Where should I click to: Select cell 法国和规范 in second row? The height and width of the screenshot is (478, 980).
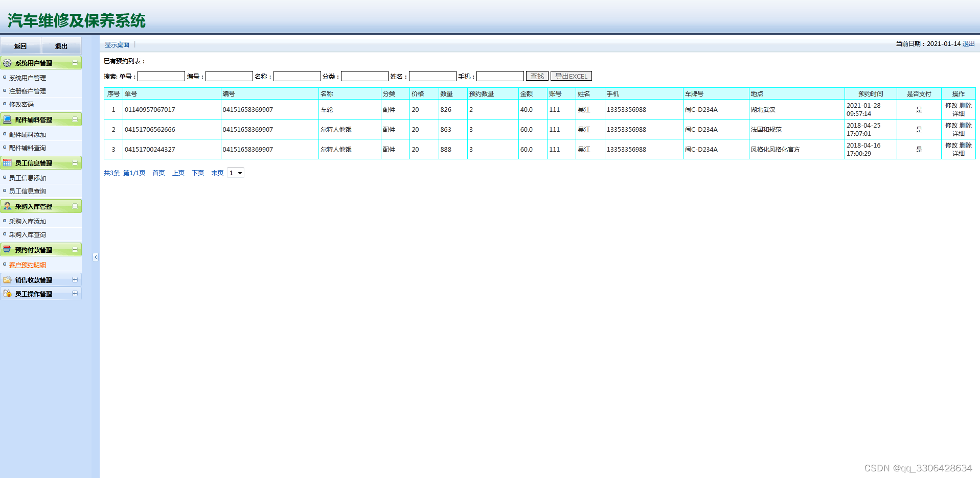pos(796,130)
